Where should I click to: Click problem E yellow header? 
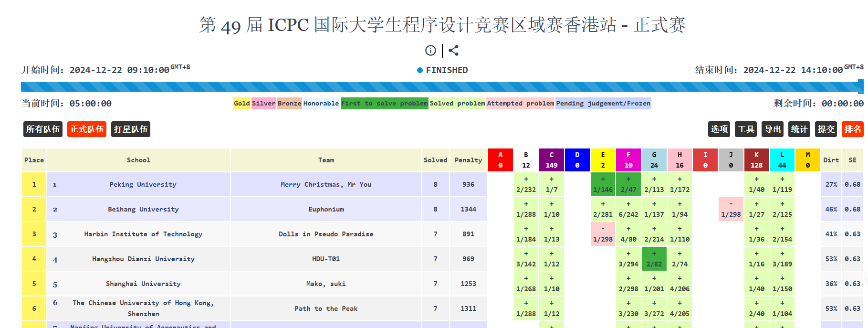point(603,160)
